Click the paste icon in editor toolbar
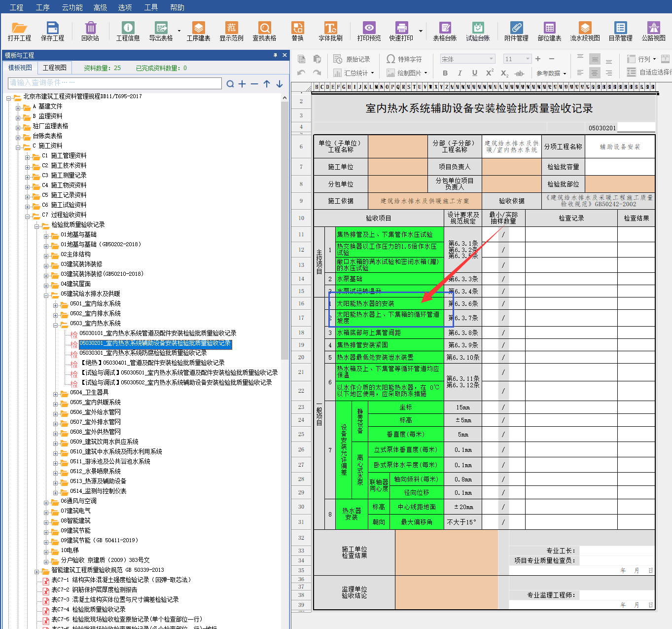 (317, 59)
